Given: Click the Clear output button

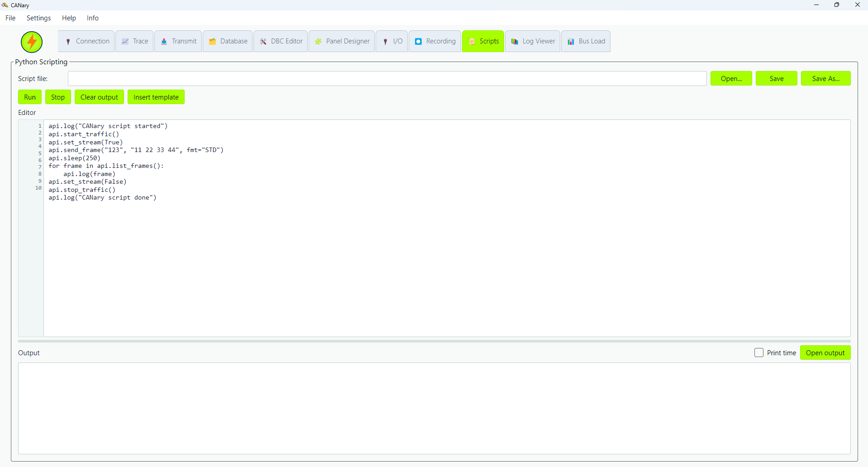Looking at the screenshot, I should 99,97.
